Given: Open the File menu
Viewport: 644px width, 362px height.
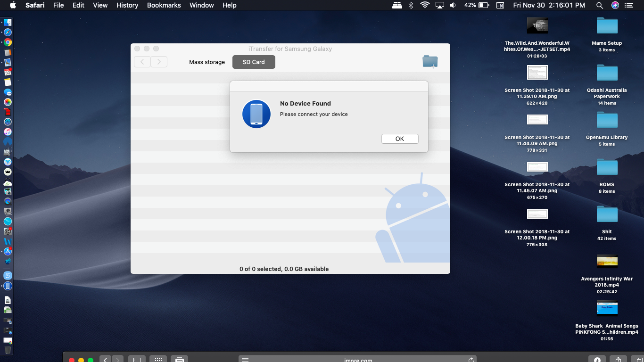Looking at the screenshot, I should [x=58, y=5].
